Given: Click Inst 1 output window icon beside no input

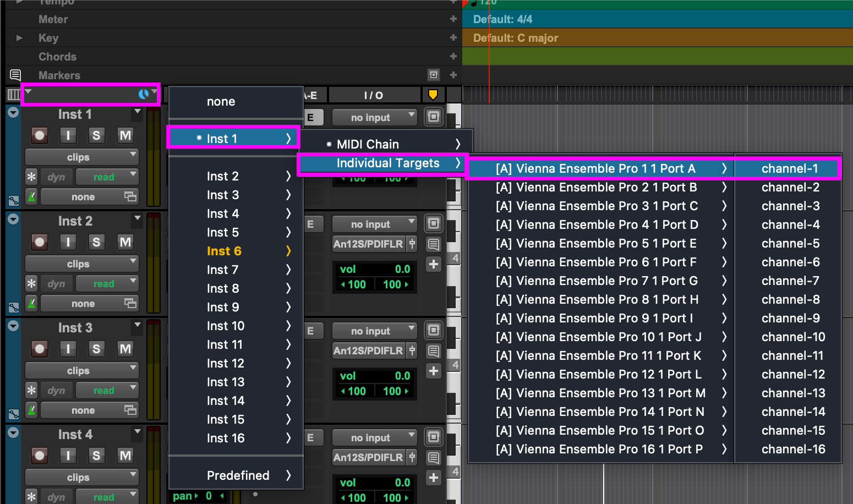Looking at the screenshot, I should [434, 117].
